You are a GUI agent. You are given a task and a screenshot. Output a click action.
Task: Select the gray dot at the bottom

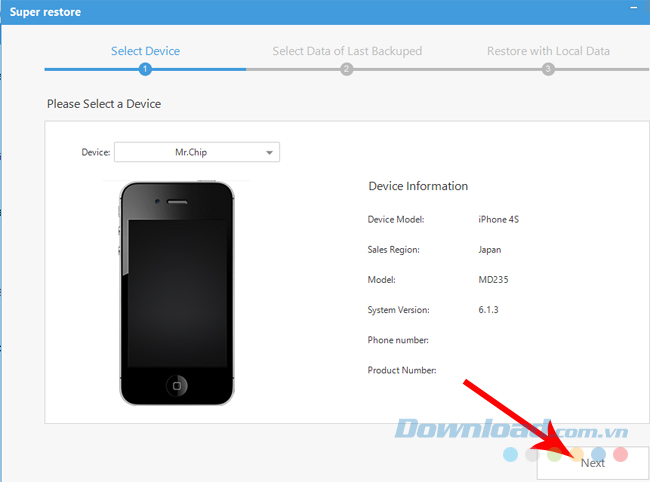[533, 454]
